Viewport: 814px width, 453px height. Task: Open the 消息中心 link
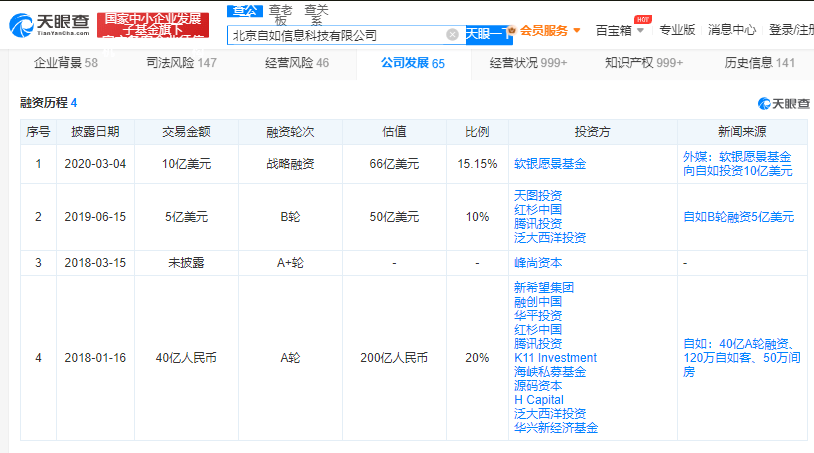(x=731, y=30)
